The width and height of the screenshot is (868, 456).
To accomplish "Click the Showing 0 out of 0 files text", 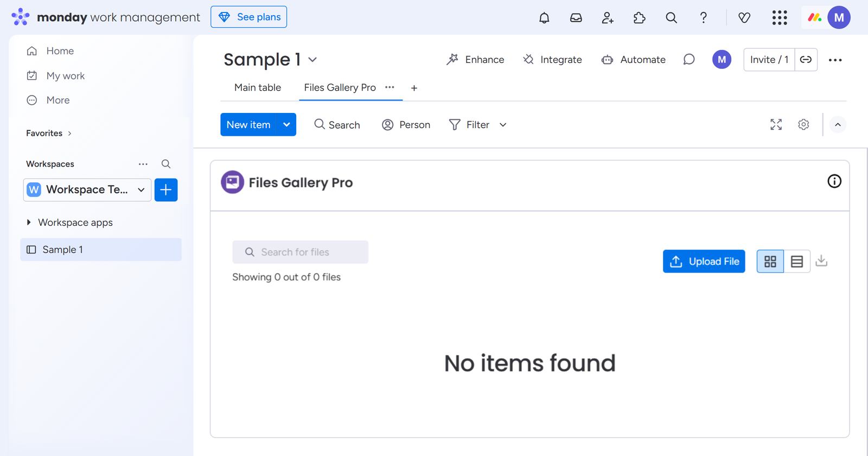I will point(286,277).
